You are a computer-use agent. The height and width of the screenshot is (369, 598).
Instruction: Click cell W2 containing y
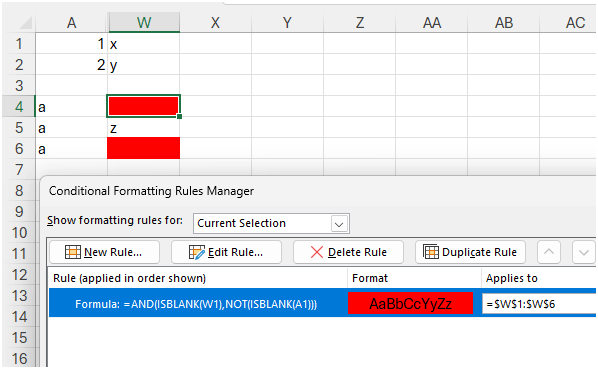coord(144,64)
